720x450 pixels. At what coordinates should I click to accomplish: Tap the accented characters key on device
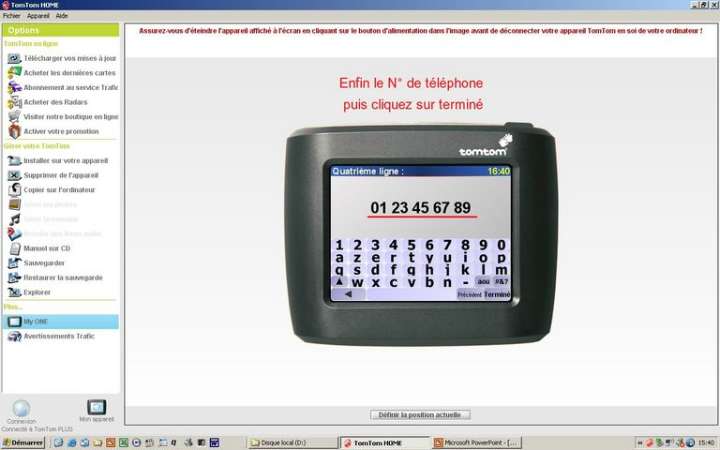pyautogui.click(x=484, y=281)
